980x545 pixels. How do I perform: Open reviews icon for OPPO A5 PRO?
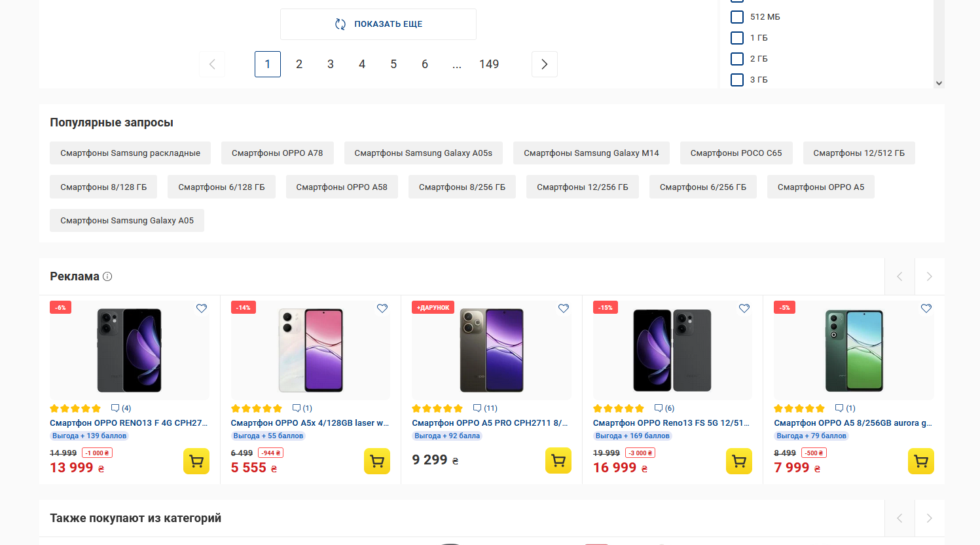click(x=477, y=408)
